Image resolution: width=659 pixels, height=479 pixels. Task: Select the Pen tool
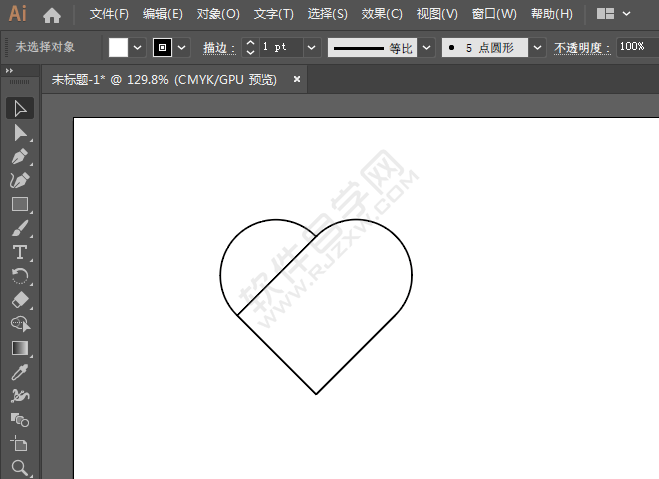[19, 156]
